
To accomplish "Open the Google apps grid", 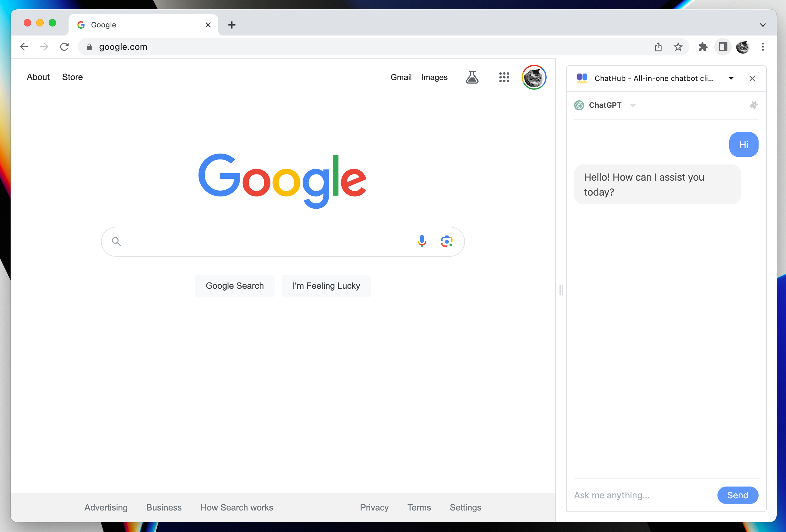I will (504, 77).
